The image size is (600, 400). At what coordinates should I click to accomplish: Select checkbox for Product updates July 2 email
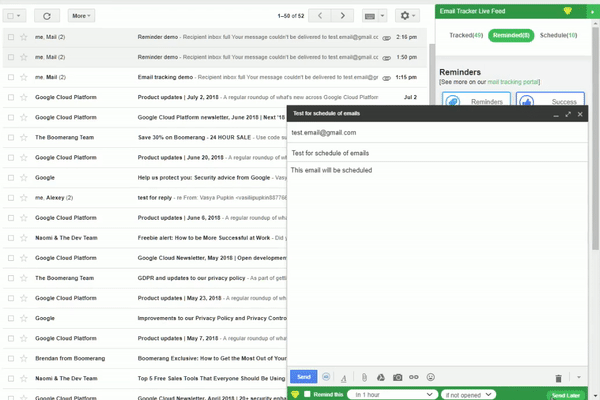pyautogui.click(x=11, y=97)
